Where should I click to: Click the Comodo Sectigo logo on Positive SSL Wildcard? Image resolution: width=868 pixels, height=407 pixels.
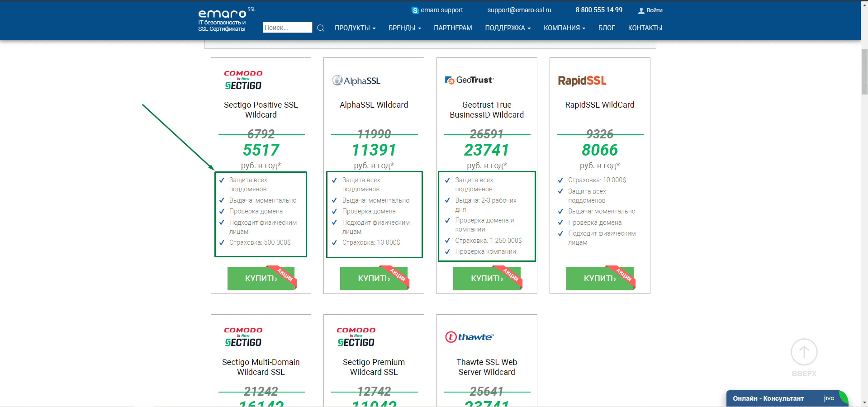(243, 80)
